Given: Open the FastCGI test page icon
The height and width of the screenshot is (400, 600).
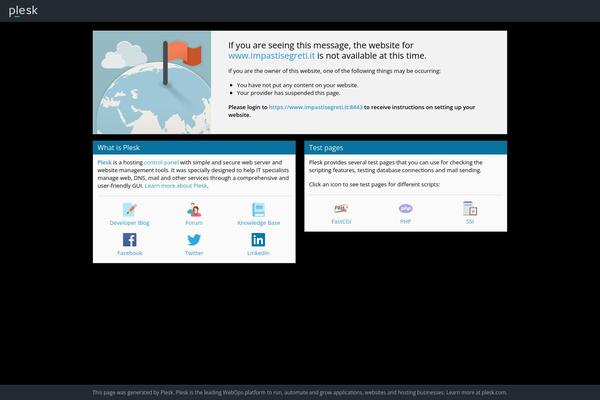Looking at the screenshot, I should pos(341,208).
